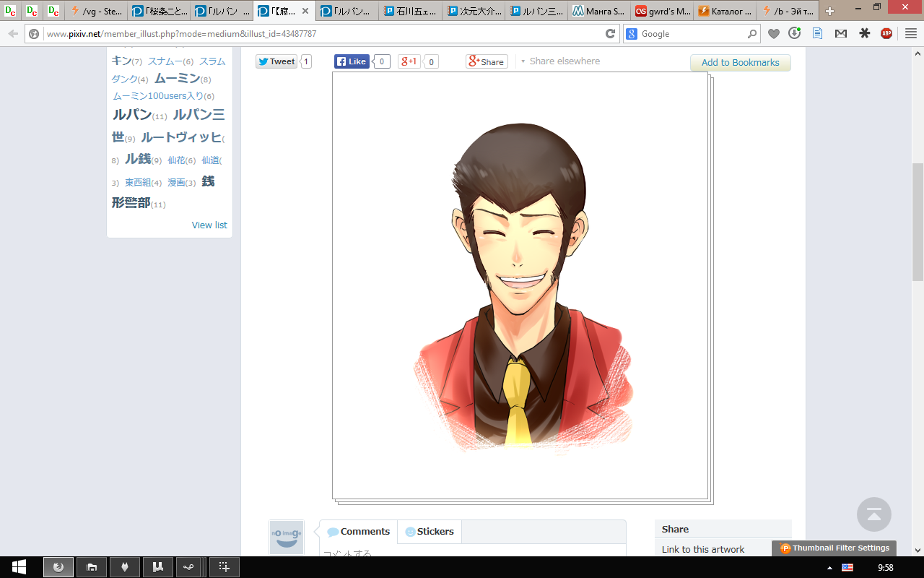Click the Facebook Like button
Screen dimensions: 924x578
point(352,61)
